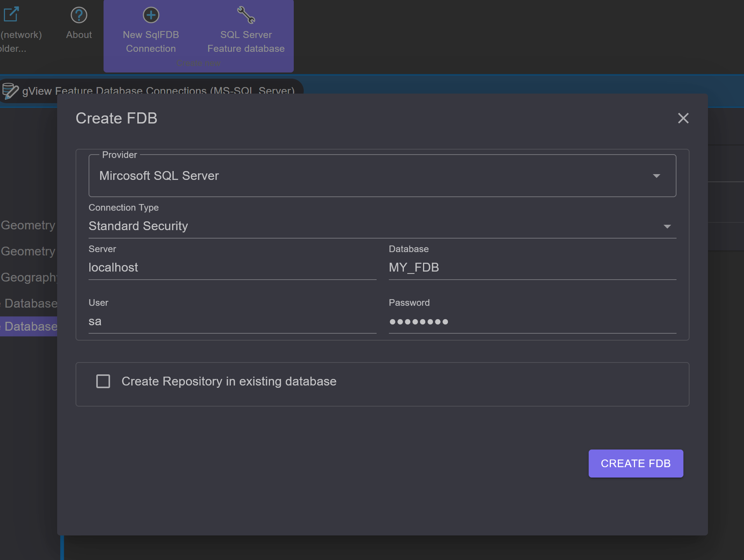Click the Create FDB dialog title
The width and height of the screenshot is (744, 560).
tap(117, 118)
